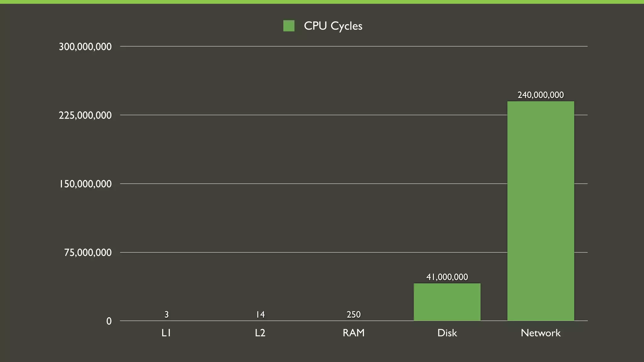The width and height of the screenshot is (644, 362).
Task: Click the Network category axis label
Action: tap(541, 333)
